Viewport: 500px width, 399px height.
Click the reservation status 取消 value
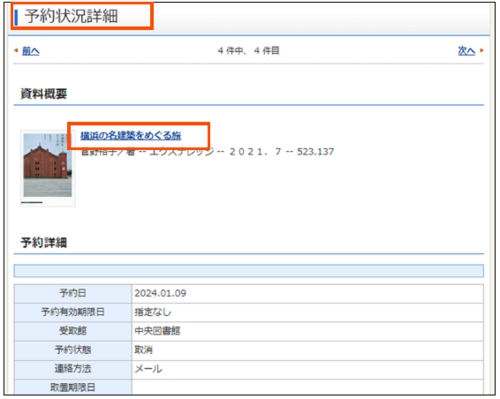point(144,350)
